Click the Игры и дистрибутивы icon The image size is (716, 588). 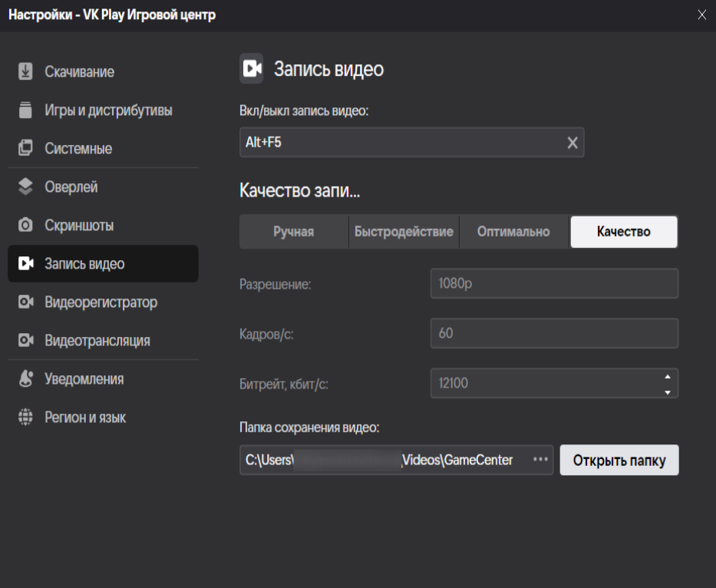click(x=25, y=111)
